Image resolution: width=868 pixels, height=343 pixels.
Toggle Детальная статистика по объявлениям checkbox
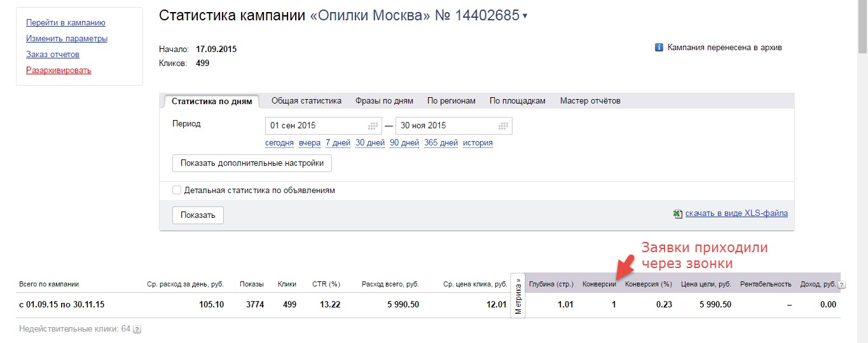pyautogui.click(x=177, y=190)
